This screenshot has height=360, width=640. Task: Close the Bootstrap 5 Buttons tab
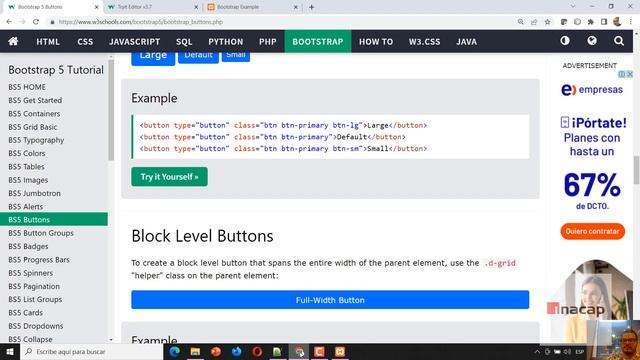pos(97,7)
